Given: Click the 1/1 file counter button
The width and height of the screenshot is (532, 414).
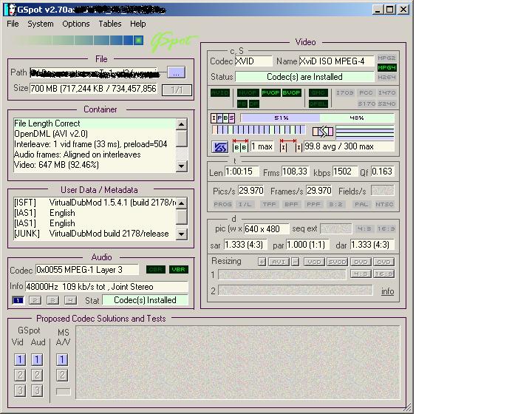Looking at the screenshot, I should [177, 90].
